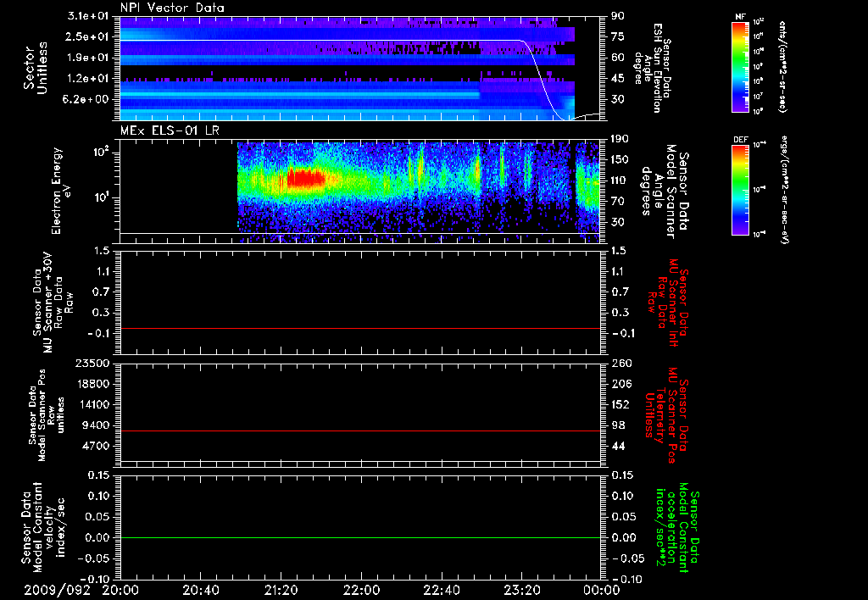The height and width of the screenshot is (600, 868).
Task: Select the "NPI Vector Data" panel title
Action: point(172,8)
